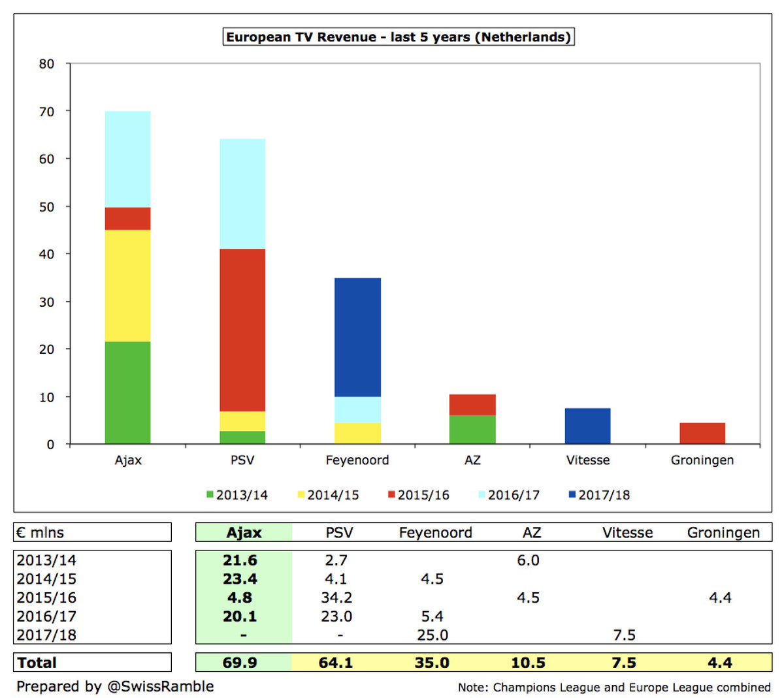Viewport: 784px width, 698px height.
Task: Click AZ 2013/14 value 6.0
Action: (528, 560)
